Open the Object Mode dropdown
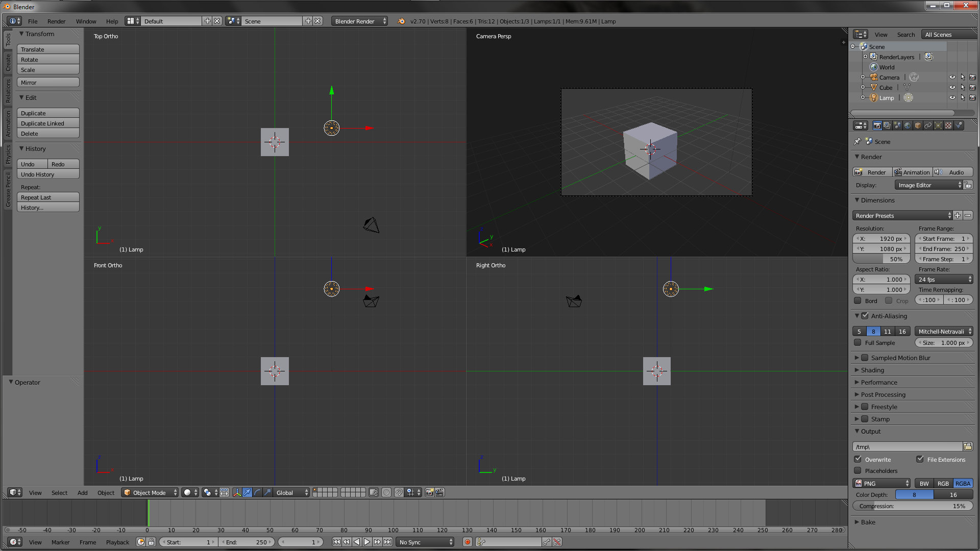Viewport: 980px width, 551px height. click(x=150, y=492)
